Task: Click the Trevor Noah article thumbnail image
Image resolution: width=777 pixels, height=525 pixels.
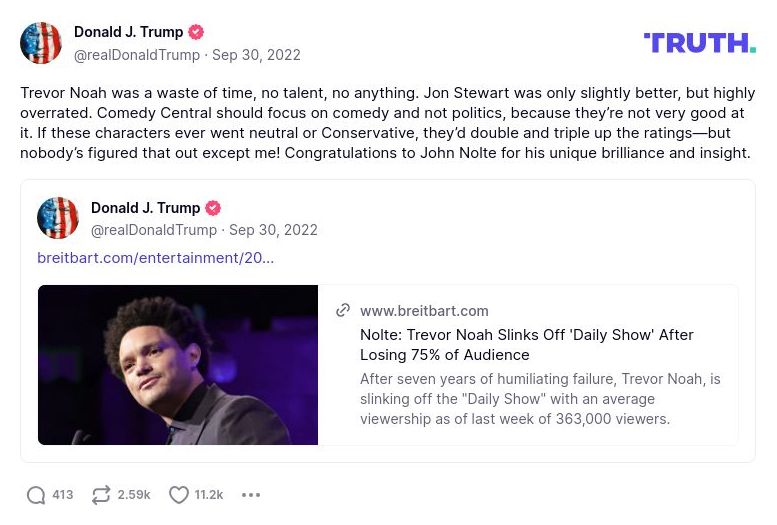Action: [178, 365]
